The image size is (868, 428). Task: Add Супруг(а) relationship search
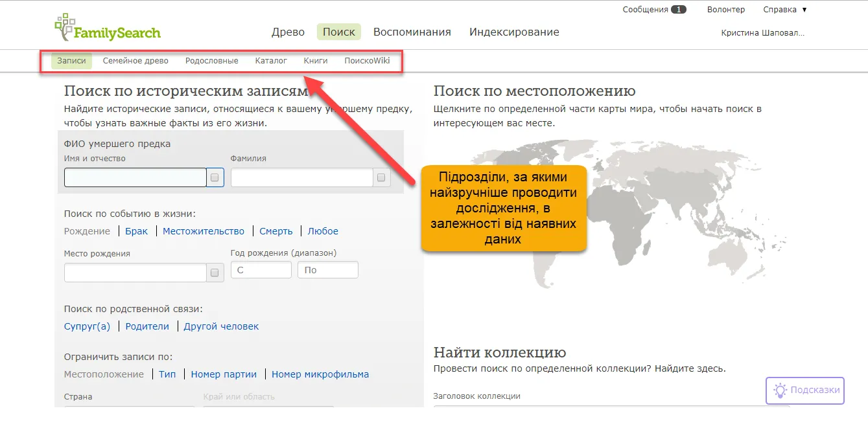tap(87, 326)
